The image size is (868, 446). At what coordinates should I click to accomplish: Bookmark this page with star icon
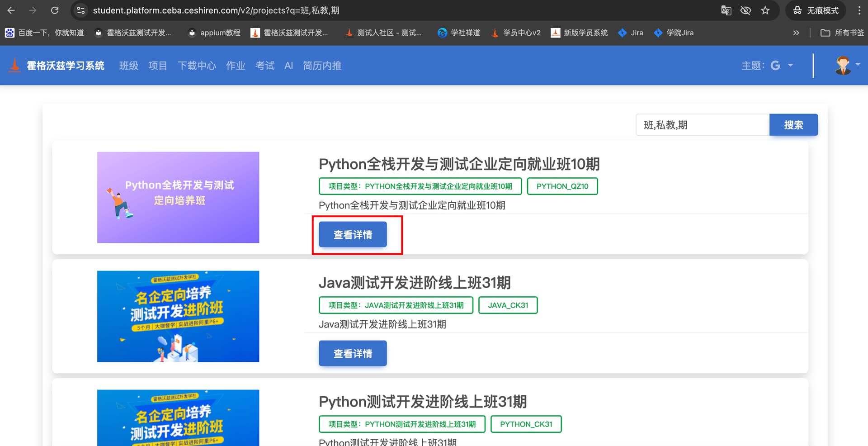coord(765,10)
